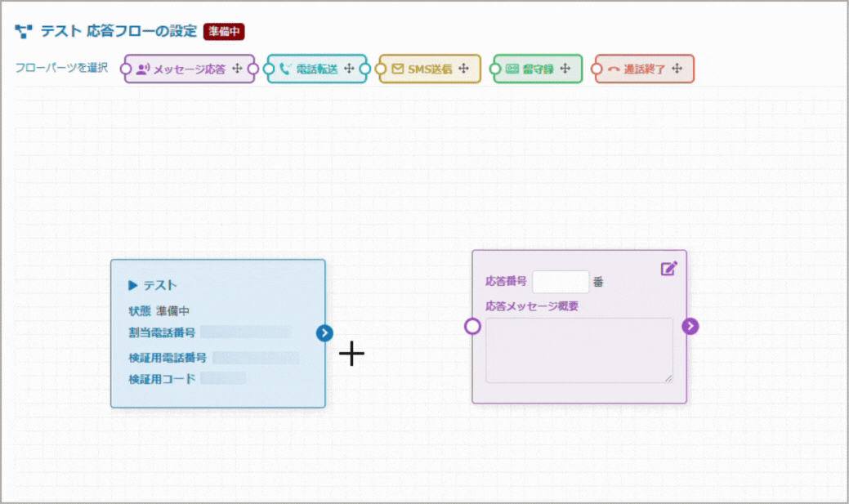Click the move handle icon on 電話転送
The height and width of the screenshot is (504, 849).
point(349,69)
